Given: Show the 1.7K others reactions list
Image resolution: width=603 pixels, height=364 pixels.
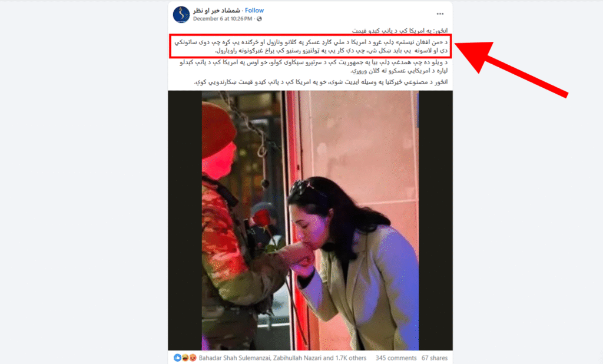Looking at the screenshot, I should [x=351, y=358].
